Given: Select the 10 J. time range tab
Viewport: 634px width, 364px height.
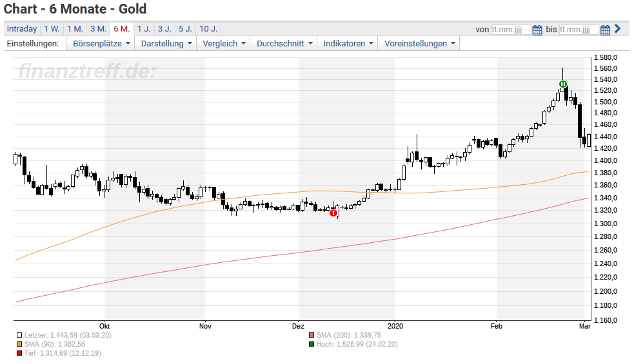Looking at the screenshot, I should [208, 29].
